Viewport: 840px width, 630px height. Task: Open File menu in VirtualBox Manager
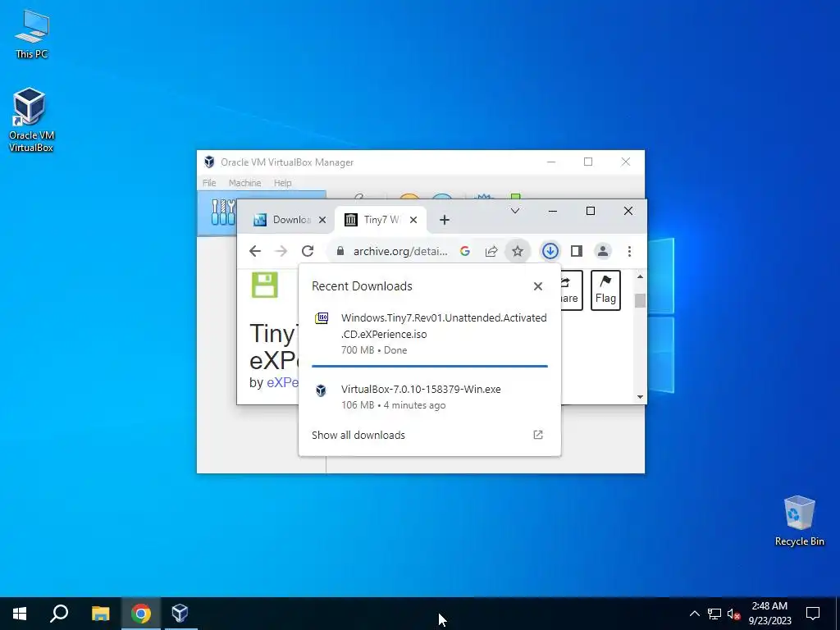(x=209, y=183)
